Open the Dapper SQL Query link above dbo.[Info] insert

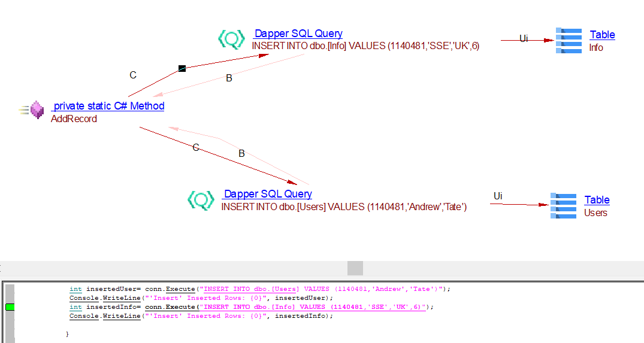pos(298,34)
